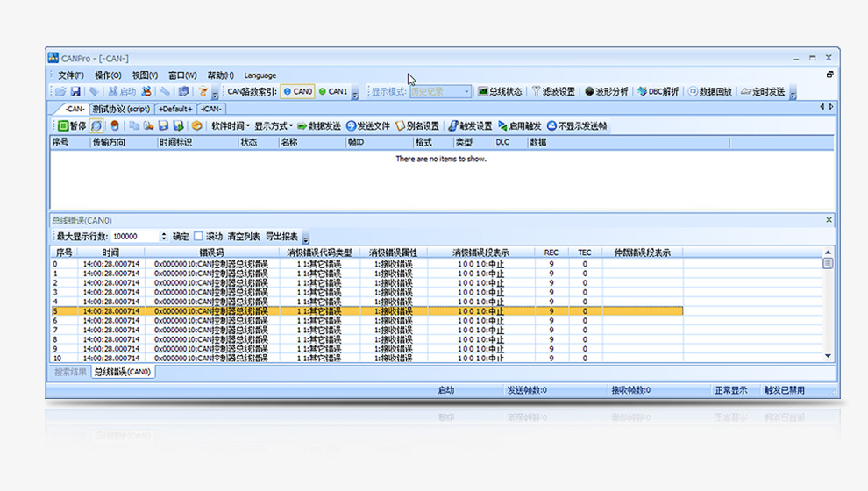Screen dimensions: 868x491
Task: Click the 时间标识 column header in the top list
Action: [x=197, y=142]
